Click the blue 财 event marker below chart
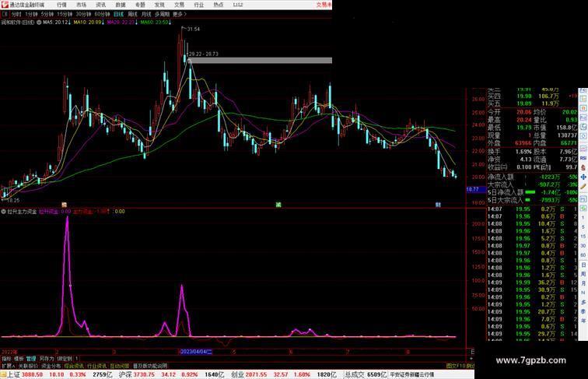 point(438,205)
